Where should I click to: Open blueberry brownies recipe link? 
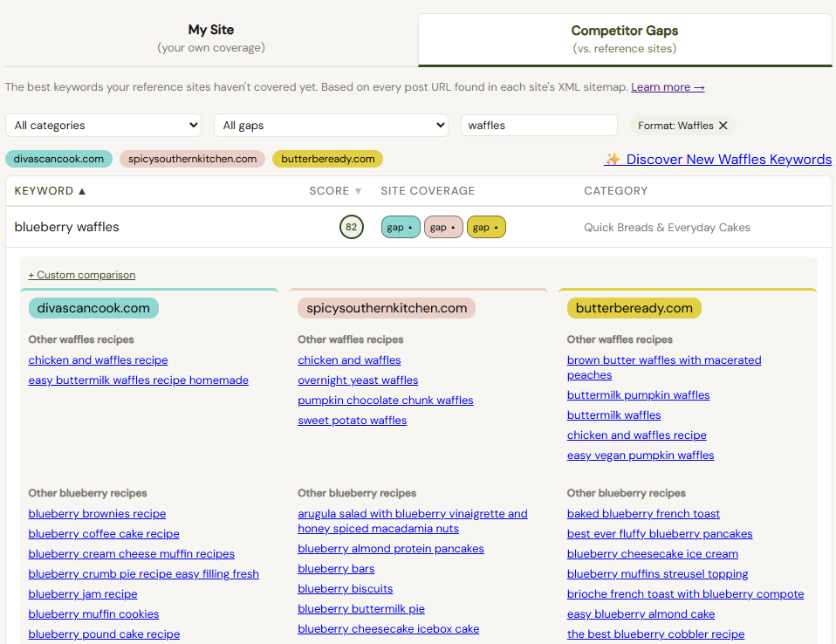97,513
